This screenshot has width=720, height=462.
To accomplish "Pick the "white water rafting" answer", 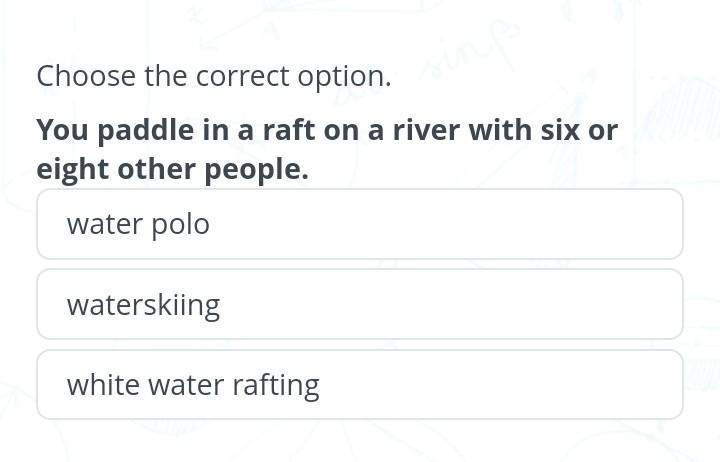I will [x=359, y=385].
